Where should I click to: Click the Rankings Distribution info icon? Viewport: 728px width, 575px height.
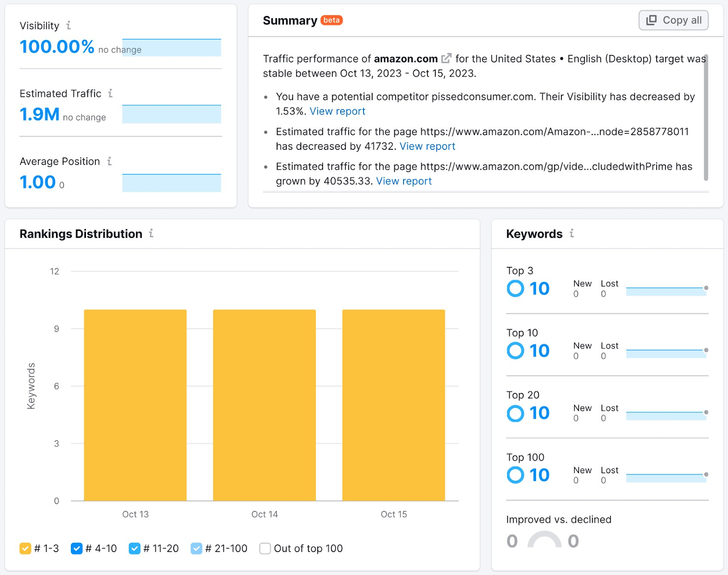[x=151, y=234]
